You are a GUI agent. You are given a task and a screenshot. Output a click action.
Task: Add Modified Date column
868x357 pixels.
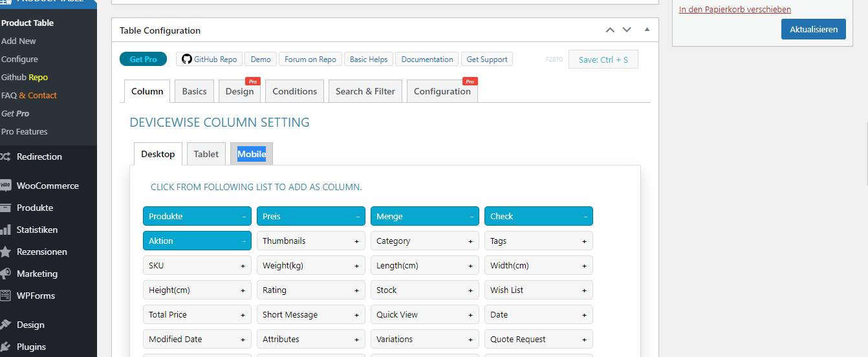coord(197,340)
